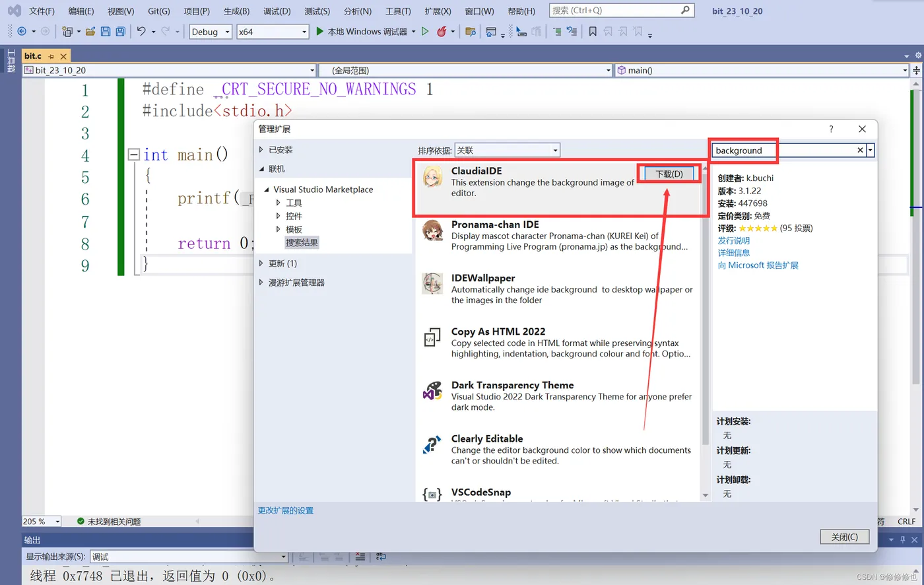Close the bit.c tab

(63, 56)
